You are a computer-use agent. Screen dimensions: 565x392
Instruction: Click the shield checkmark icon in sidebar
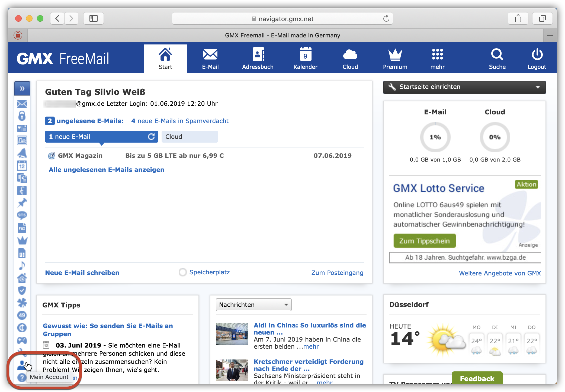(22, 290)
